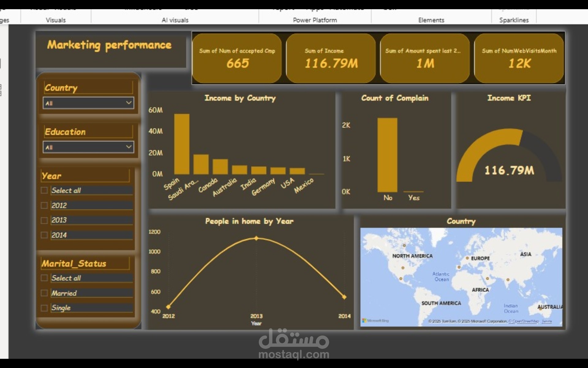
Task: Click the Europe data point on map
Action: [467, 258]
